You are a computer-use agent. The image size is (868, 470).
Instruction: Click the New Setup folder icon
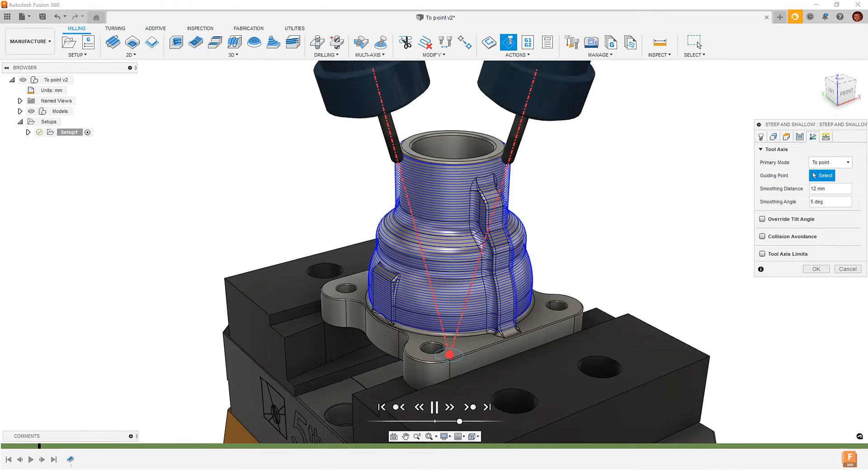(x=69, y=42)
